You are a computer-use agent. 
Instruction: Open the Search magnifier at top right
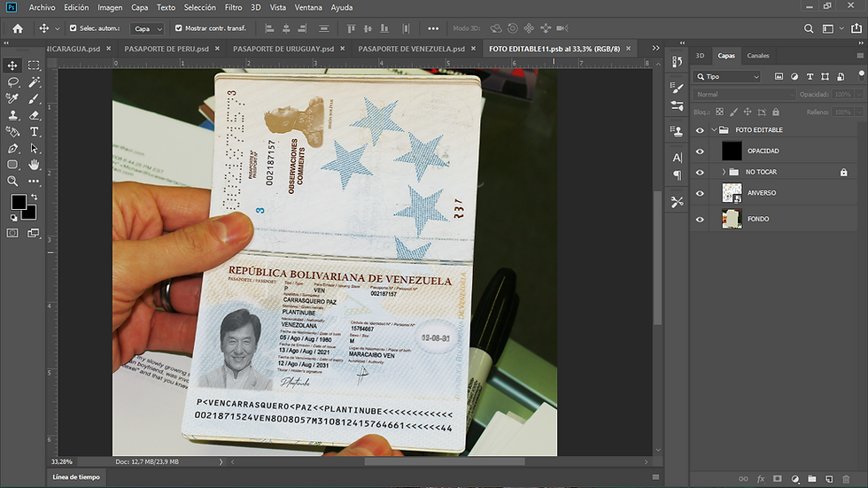point(808,28)
